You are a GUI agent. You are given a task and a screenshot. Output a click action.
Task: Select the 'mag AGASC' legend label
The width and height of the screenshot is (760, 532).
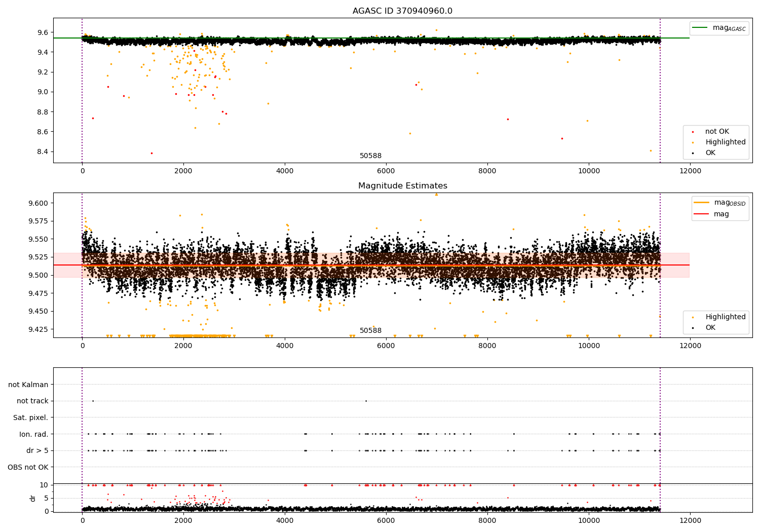pyautogui.click(x=729, y=28)
